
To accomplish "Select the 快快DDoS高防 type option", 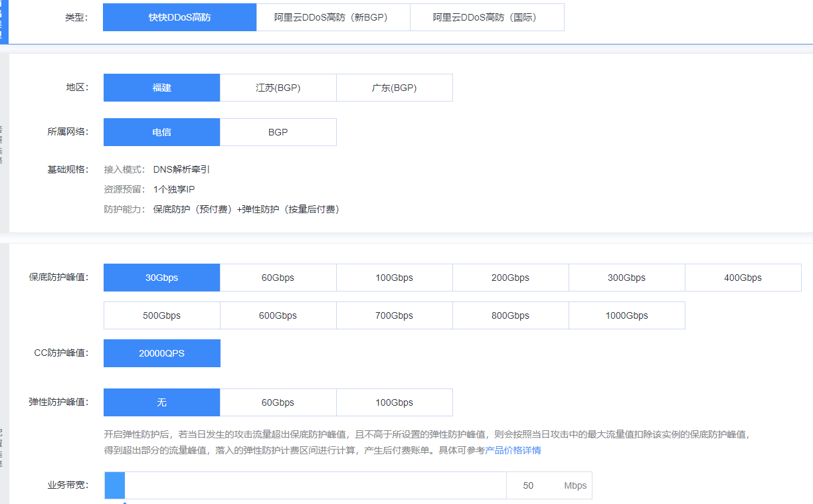I will pyautogui.click(x=179, y=17).
